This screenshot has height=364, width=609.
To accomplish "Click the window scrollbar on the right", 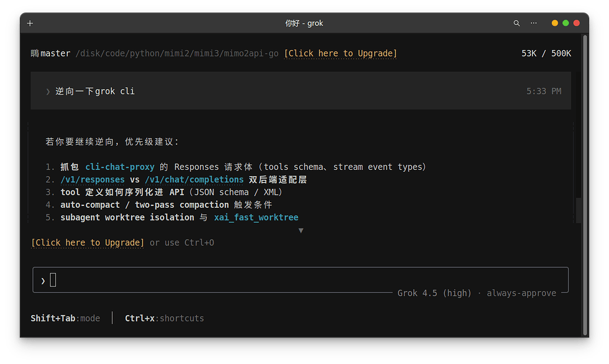I will point(585,185).
